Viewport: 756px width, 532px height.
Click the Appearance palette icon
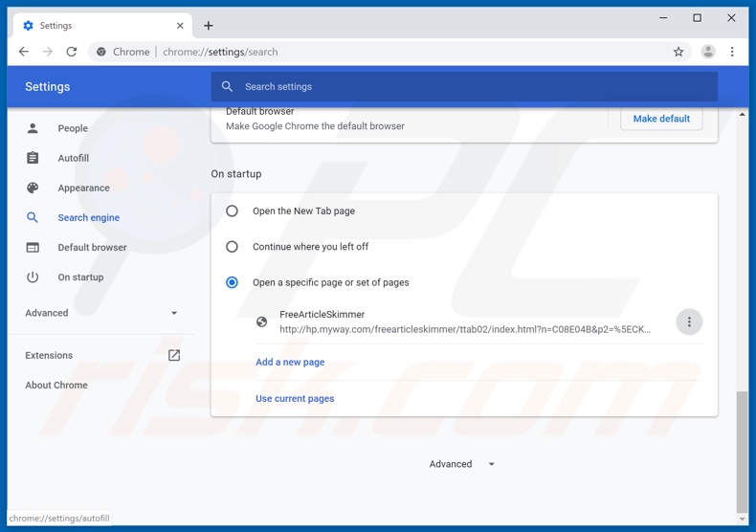point(33,188)
